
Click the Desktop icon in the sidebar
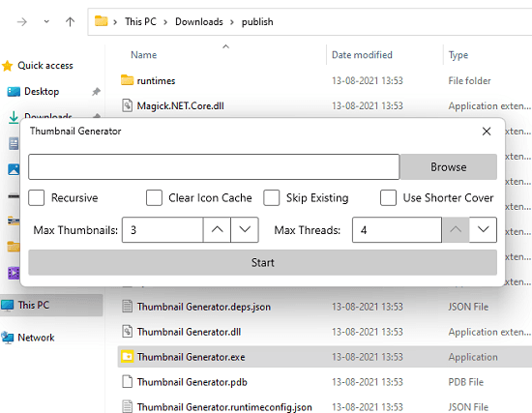(14, 92)
